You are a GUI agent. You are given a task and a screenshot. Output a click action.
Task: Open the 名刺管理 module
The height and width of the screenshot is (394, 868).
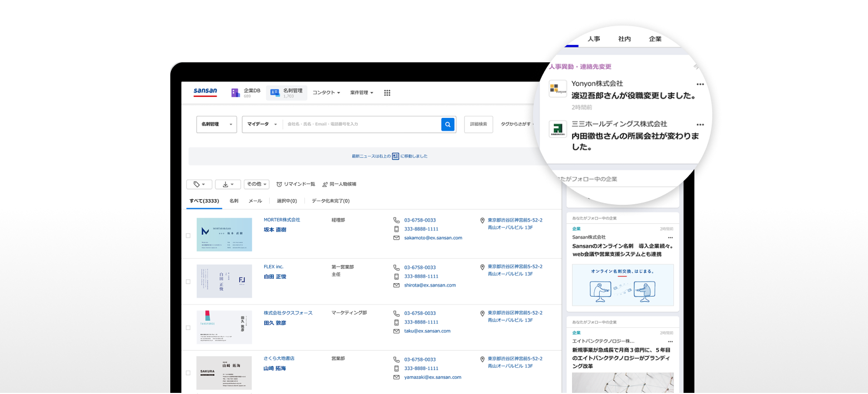point(287,93)
